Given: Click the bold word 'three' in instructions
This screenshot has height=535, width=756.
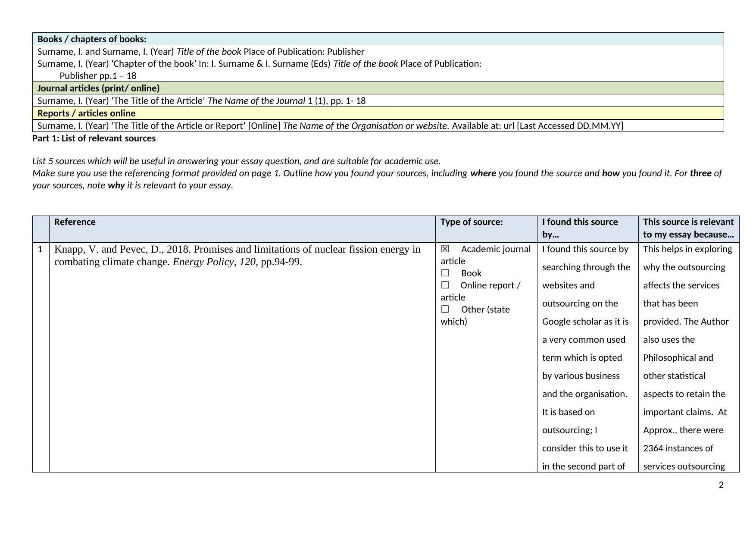Looking at the screenshot, I should point(701,173).
